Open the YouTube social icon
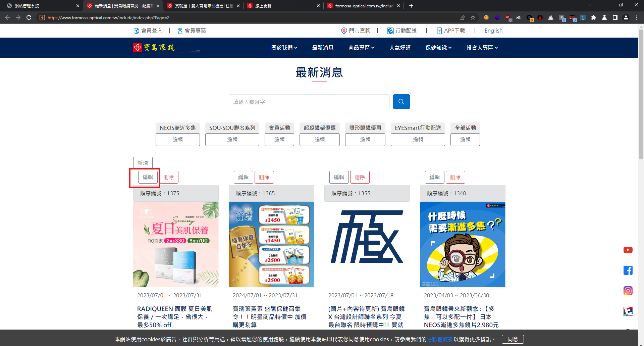This screenshot has width=644, height=346. point(628,250)
